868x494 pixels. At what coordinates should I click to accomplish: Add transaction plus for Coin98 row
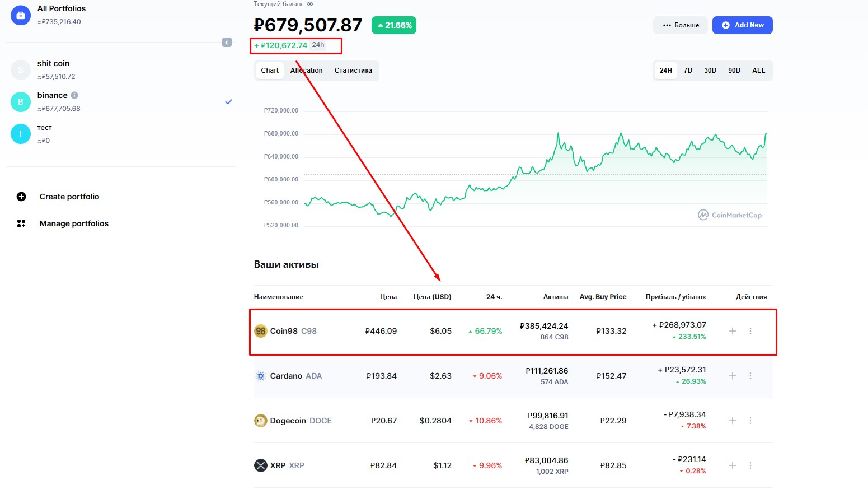tap(733, 331)
